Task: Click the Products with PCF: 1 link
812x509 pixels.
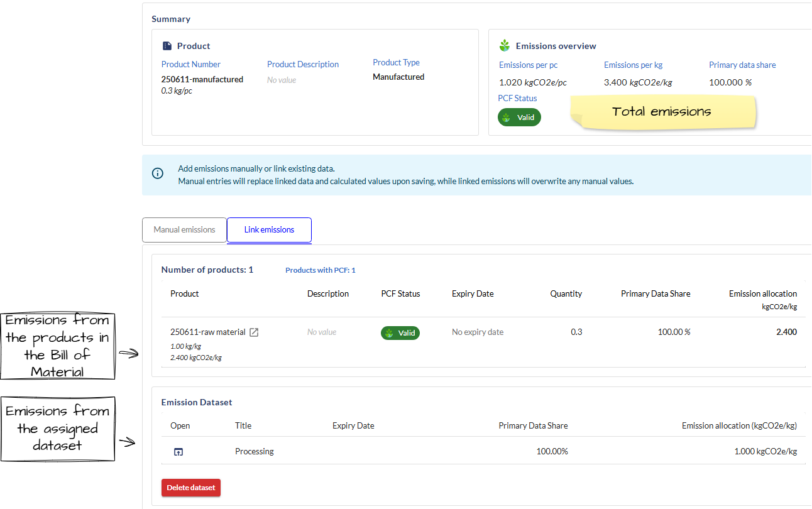Action: tap(320, 270)
